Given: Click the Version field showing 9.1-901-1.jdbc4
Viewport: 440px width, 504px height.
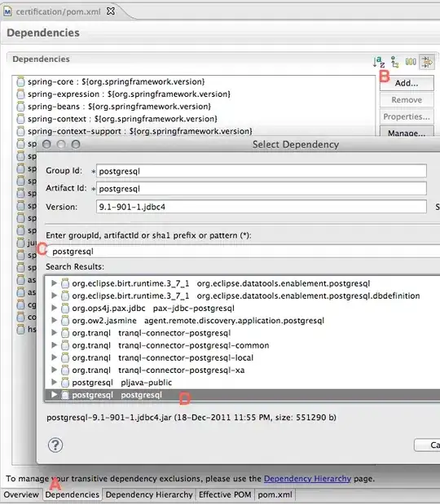Looking at the screenshot, I should pyautogui.click(x=262, y=207).
